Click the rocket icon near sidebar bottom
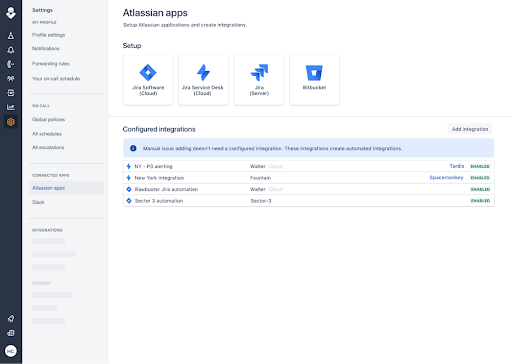 point(11,318)
